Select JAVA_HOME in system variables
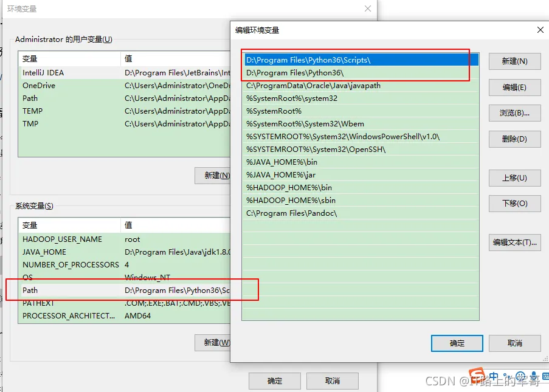 [x=124, y=252]
